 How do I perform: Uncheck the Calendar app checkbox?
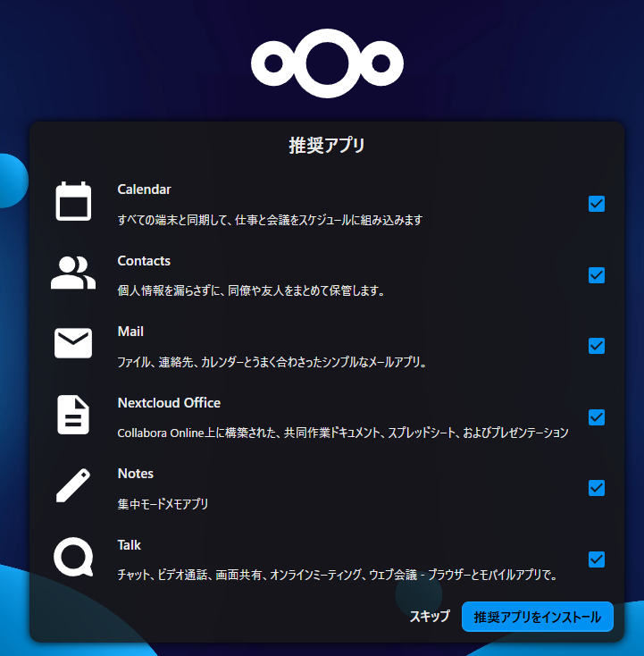click(x=597, y=204)
